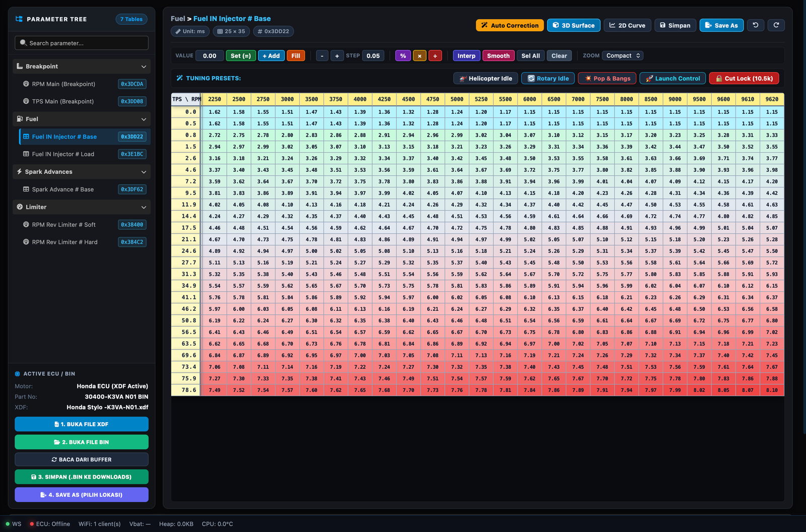
Task: Click 4. SAVE AS (PILIH LOKASI) button
Action: 82,495
